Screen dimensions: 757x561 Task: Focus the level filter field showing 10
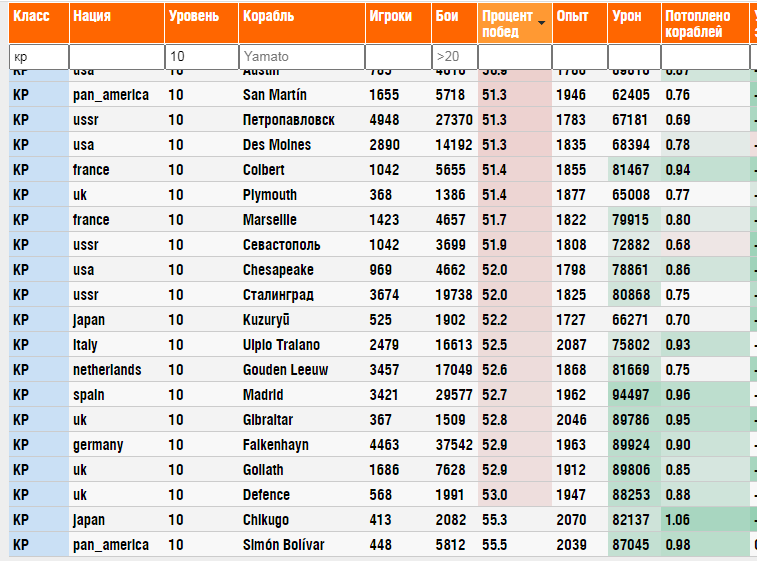(200, 56)
